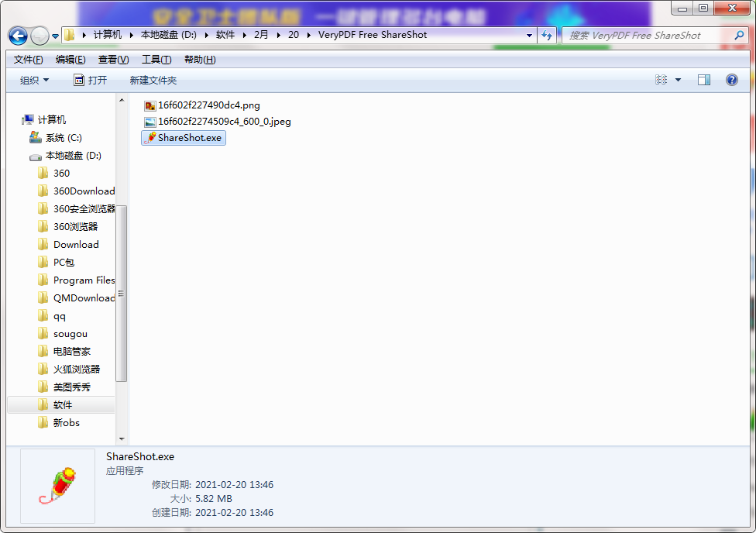756x533 pixels.
Task: Click the 打开 toolbar button
Action: (90, 80)
